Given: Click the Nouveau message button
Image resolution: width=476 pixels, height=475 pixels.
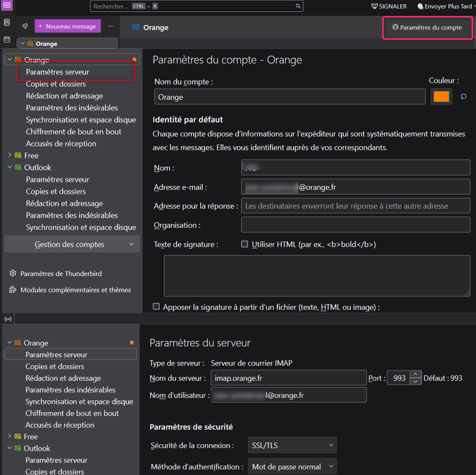Looking at the screenshot, I should pos(68,26).
